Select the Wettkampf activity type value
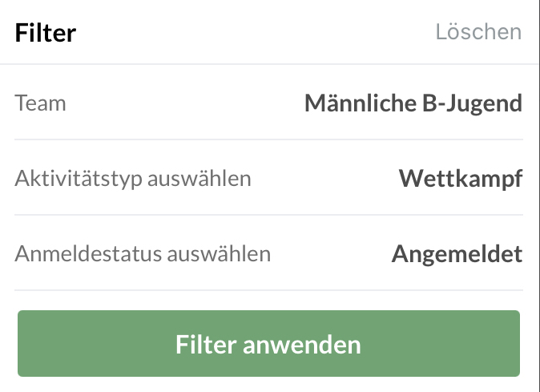Image resolution: width=540 pixels, height=392 pixels. click(x=461, y=178)
